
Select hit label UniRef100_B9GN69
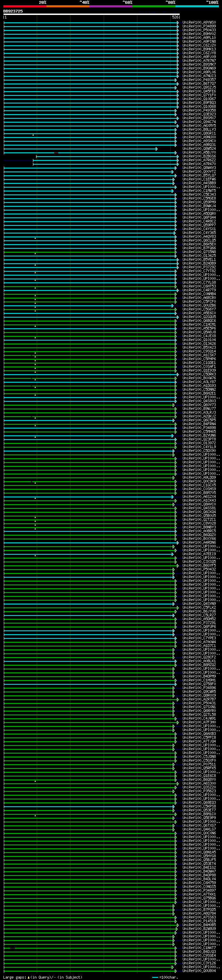[199, 68]
